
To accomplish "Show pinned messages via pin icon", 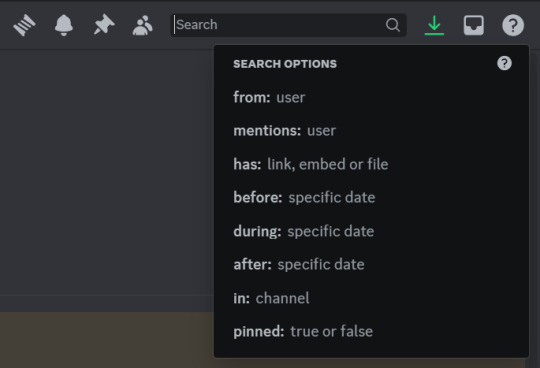I will (x=104, y=25).
